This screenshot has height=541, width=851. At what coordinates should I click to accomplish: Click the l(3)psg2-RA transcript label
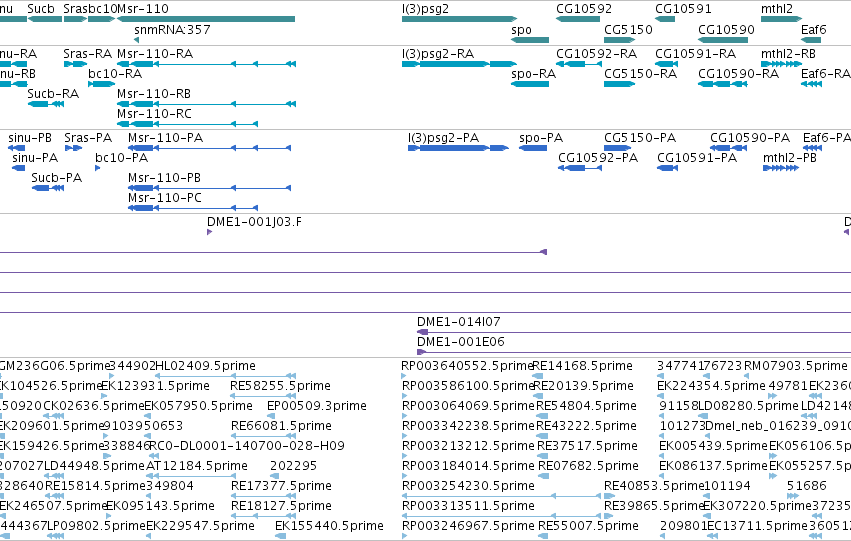click(438, 54)
